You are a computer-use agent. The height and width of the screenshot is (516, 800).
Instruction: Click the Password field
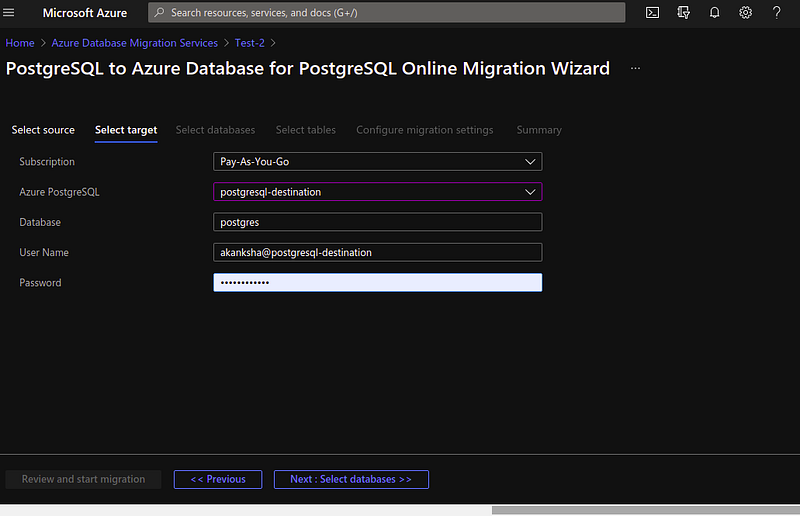point(378,283)
